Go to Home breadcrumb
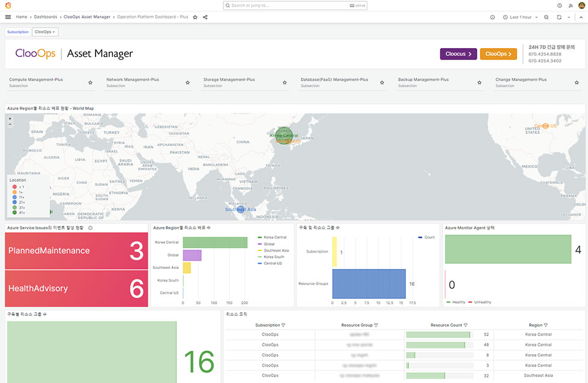Screen dimensions: 588x383 22,17
